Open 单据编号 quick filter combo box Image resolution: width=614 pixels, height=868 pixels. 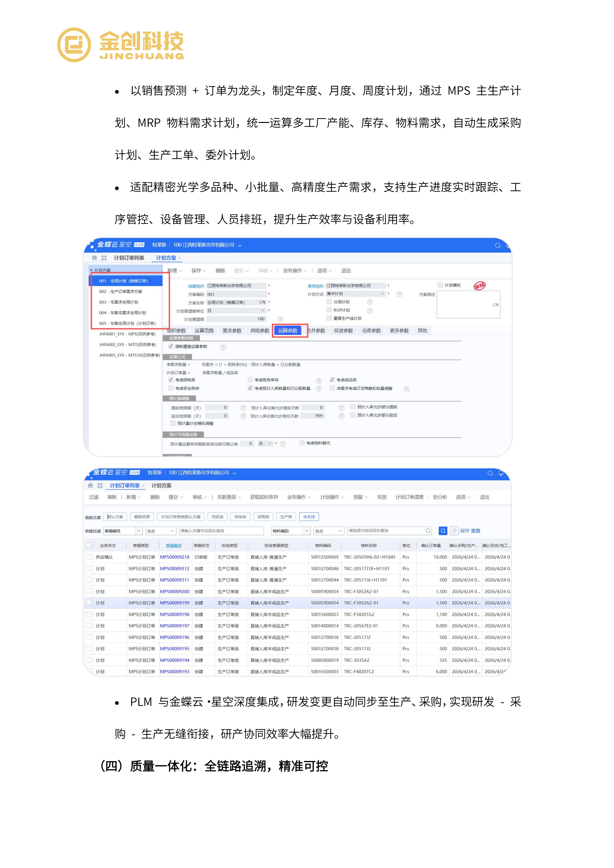coord(123,531)
